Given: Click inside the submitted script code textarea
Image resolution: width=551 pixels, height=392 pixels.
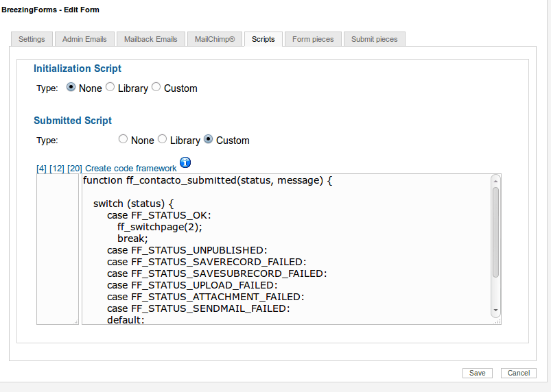Looking at the screenshot, I should click(x=292, y=249).
